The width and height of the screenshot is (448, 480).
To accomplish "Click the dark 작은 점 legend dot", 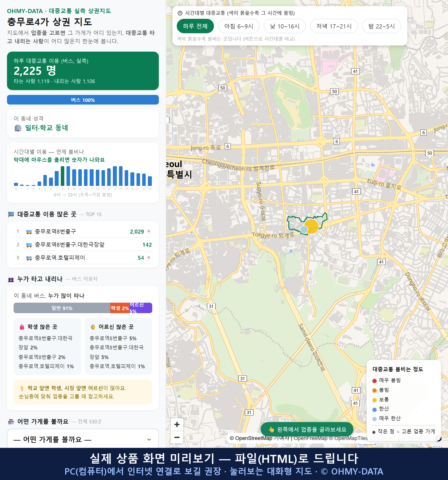I will 374,432.
